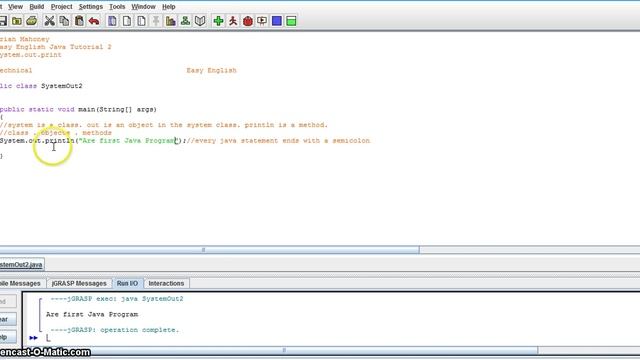Open the Project menu

pos(61,7)
